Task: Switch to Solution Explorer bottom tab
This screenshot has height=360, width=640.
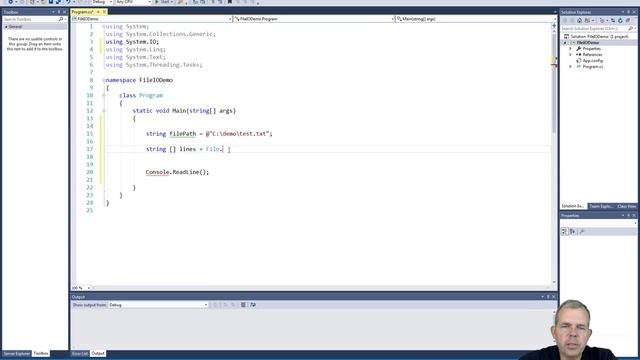Action: (x=573, y=206)
